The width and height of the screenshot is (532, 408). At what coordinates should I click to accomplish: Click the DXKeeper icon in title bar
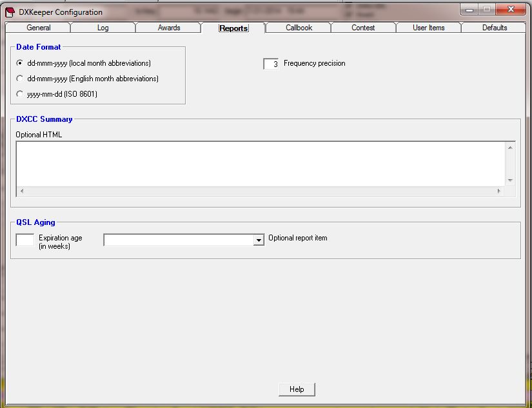click(10, 12)
